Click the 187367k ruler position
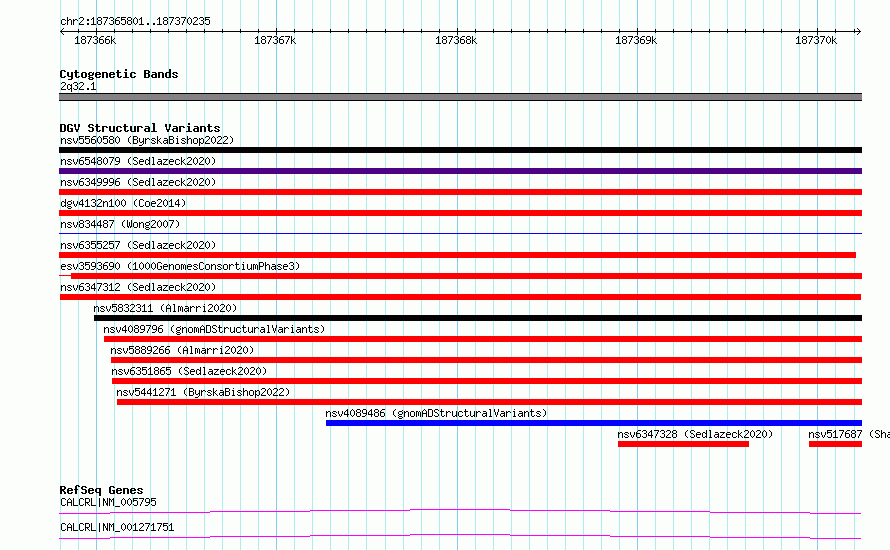 [275, 40]
